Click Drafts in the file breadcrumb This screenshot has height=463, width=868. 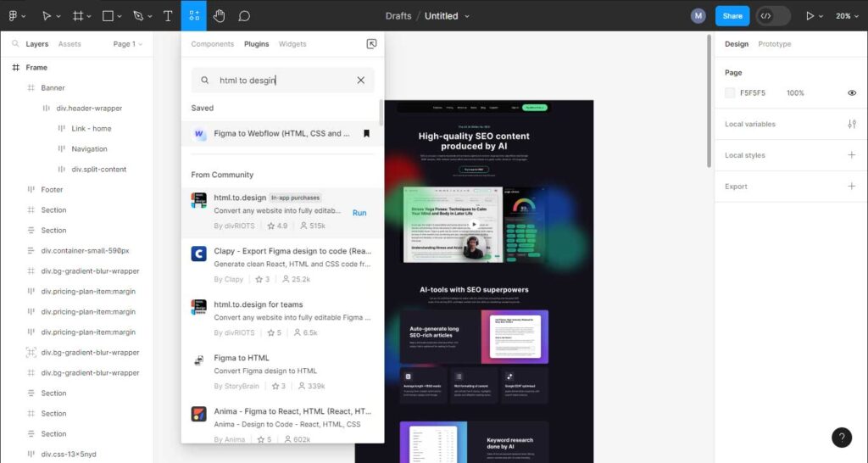tap(398, 16)
